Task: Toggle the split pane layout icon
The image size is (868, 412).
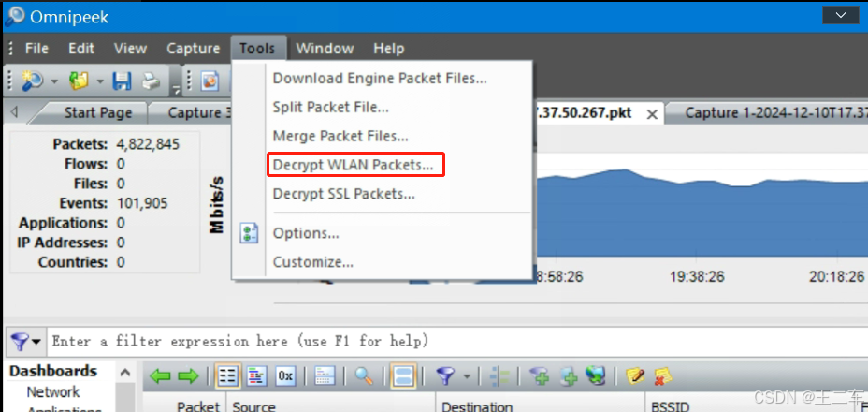Action: (403, 376)
